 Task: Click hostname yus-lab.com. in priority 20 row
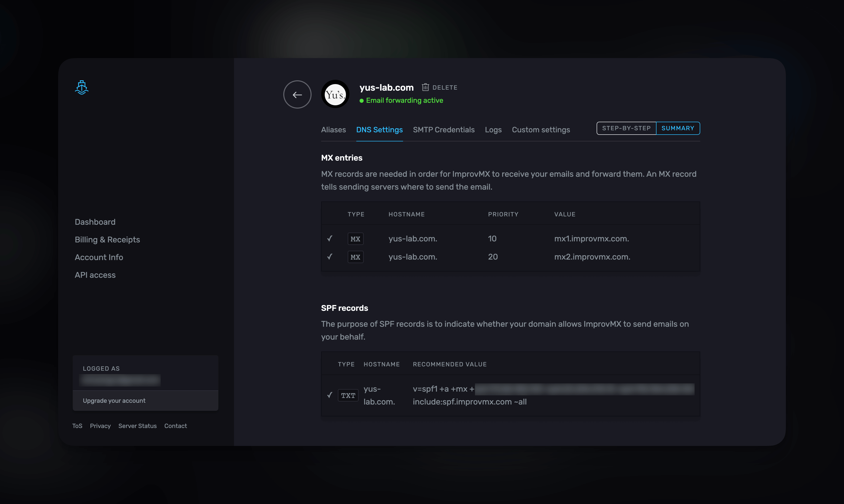413,257
